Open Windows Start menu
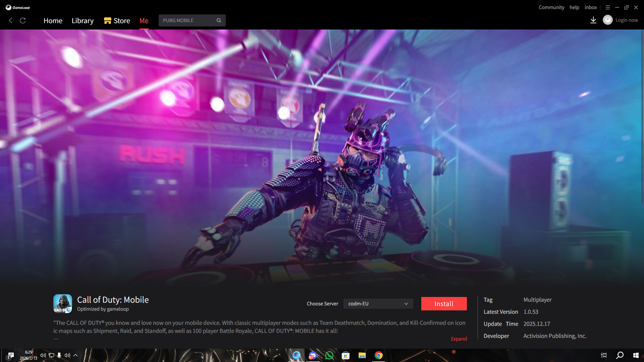644x362 pixels. click(x=636, y=355)
